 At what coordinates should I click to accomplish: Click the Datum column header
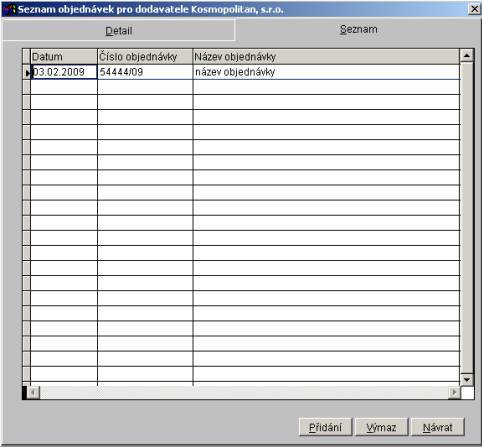coord(64,57)
